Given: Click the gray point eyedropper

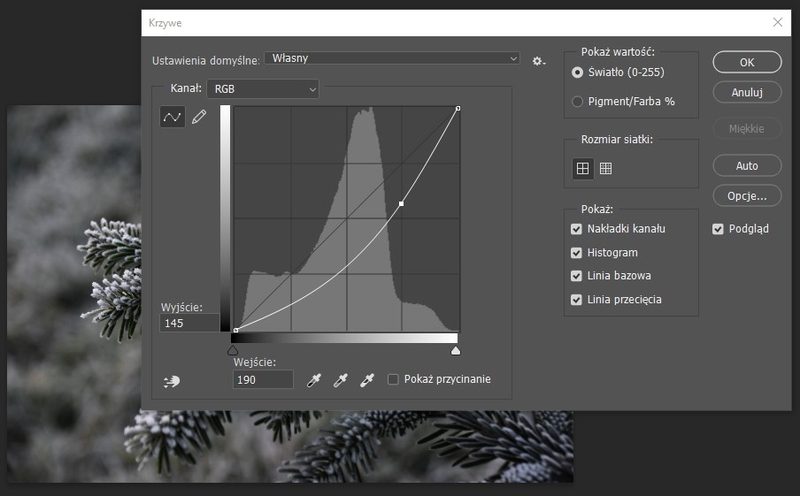Looking at the screenshot, I should [x=340, y=380].
